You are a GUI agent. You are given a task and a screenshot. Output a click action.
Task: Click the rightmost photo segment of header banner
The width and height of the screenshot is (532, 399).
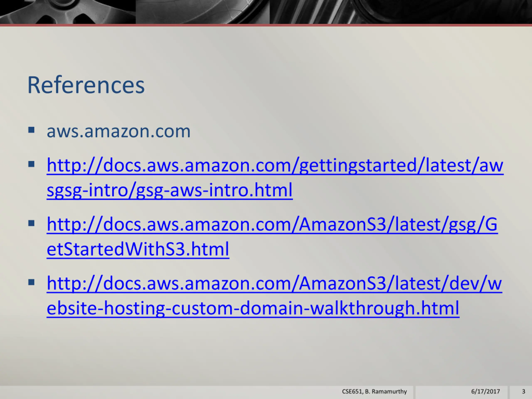401,12
